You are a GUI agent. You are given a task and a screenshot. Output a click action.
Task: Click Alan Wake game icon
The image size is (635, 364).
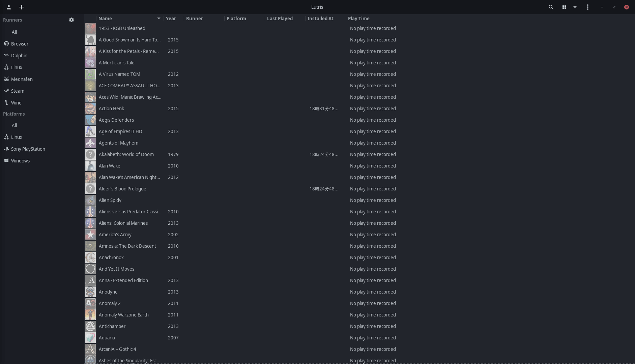coord(90,166)
